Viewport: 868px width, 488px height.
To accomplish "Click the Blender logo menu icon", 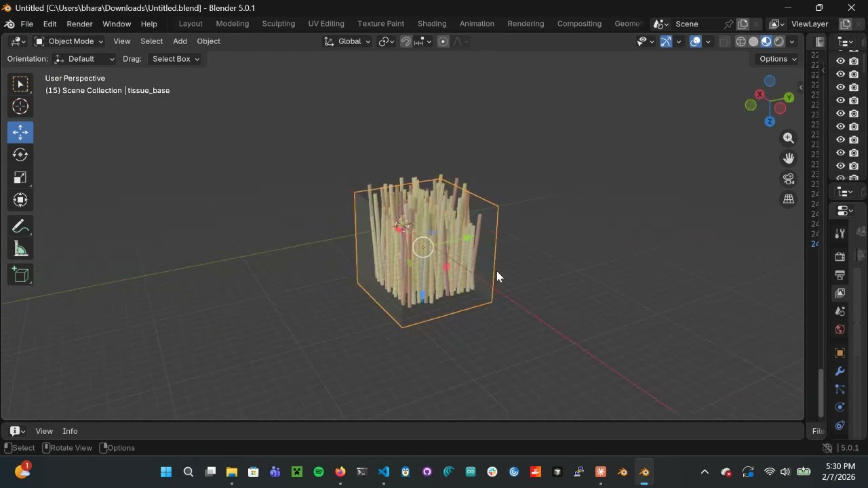I will click(9, 24).
